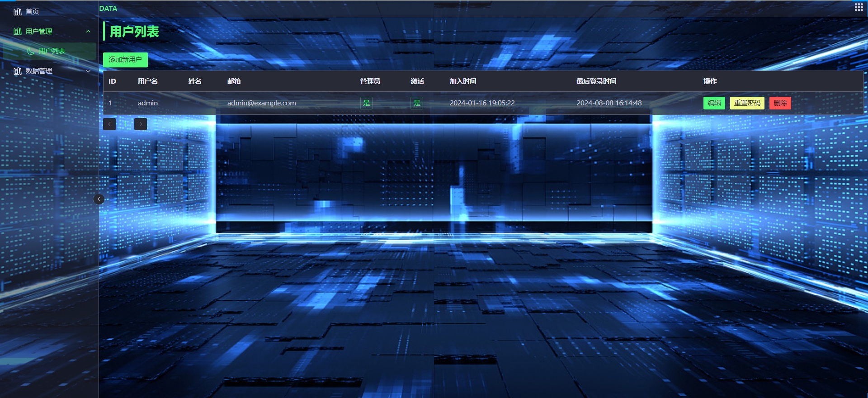Click the 是 tag in the 激活 column
Screen dimensions: 868x398
(x=416, y=103)
